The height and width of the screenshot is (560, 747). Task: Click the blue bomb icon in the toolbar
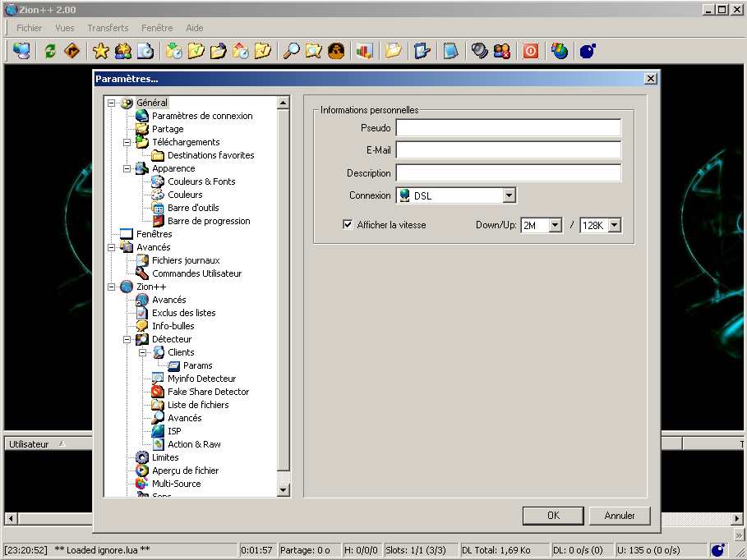pyautogui.click(x=588, y=51)
